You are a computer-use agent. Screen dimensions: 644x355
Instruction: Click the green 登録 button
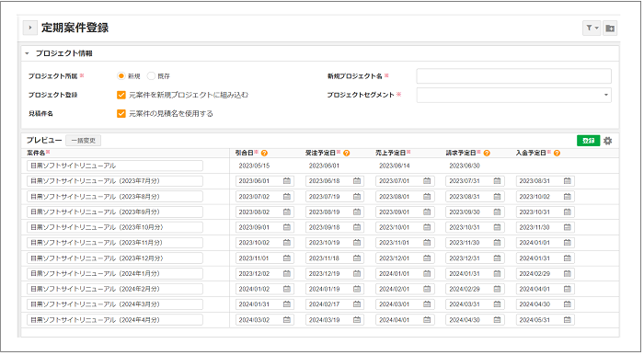tap(588, 141)
